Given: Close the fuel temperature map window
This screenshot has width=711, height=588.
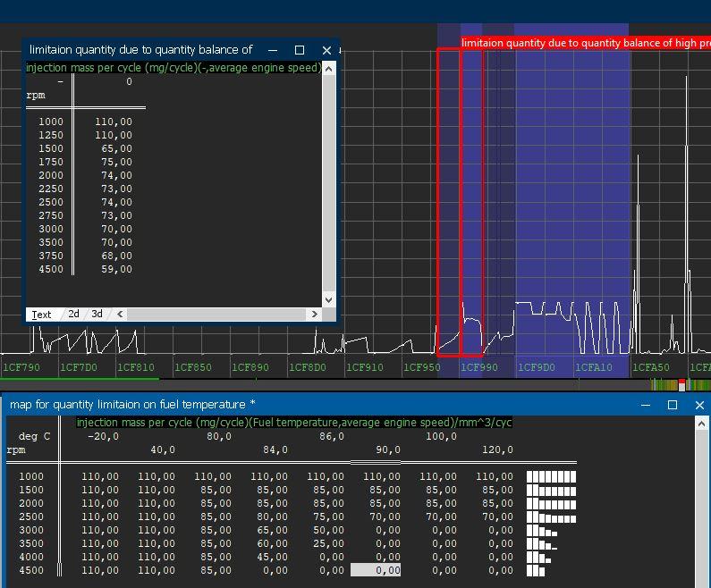Looking at the screenshot, I should point(699,405).
